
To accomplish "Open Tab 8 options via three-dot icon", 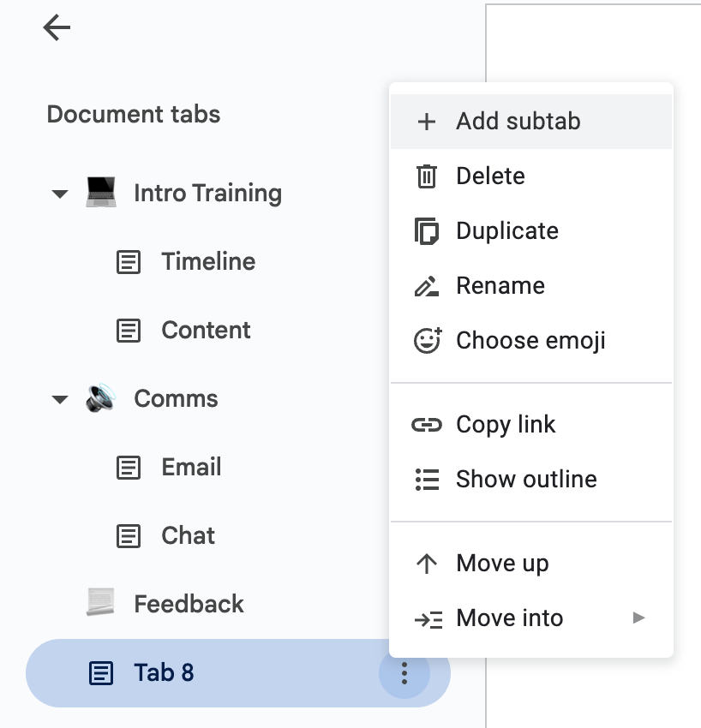I will [x=404, y=673].
